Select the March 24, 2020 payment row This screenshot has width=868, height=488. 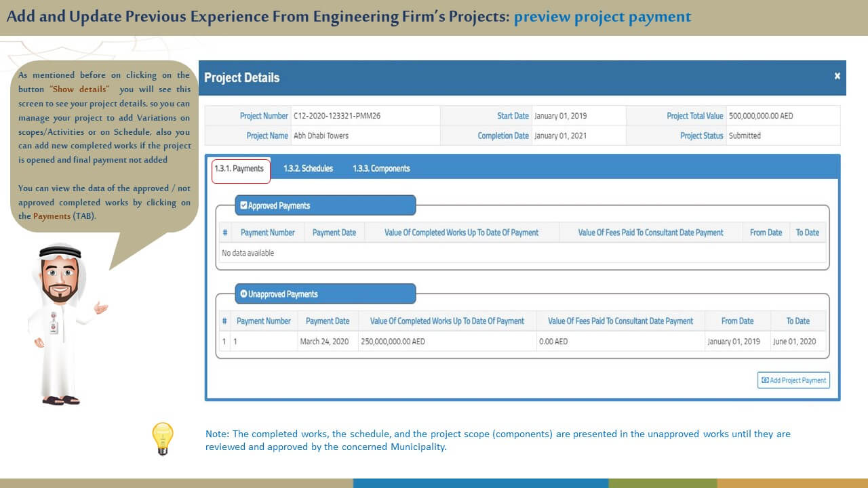pyautogui.click(x=324, y=342)
